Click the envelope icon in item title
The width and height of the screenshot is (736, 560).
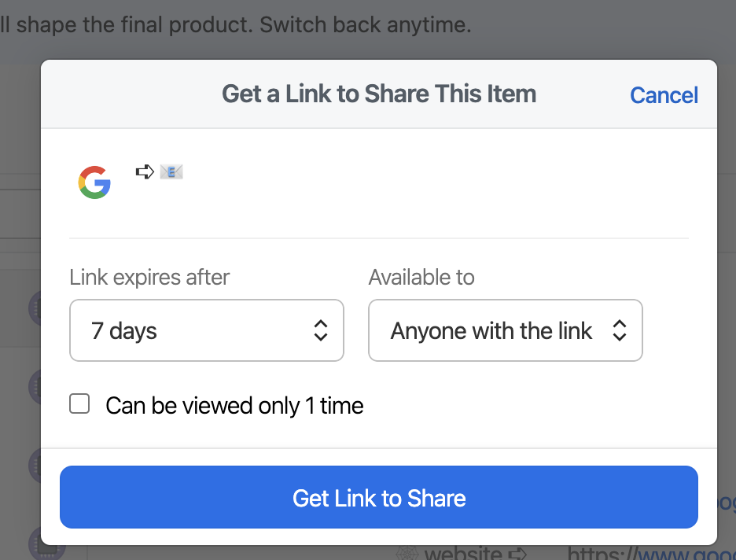(x=171, y=171)
